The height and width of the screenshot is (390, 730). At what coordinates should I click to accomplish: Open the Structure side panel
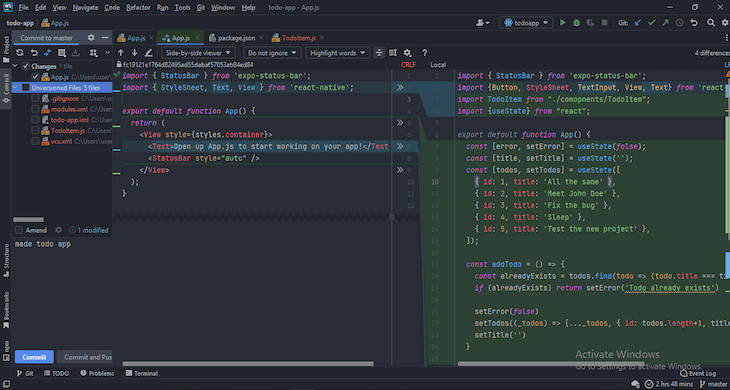(6, 261)
